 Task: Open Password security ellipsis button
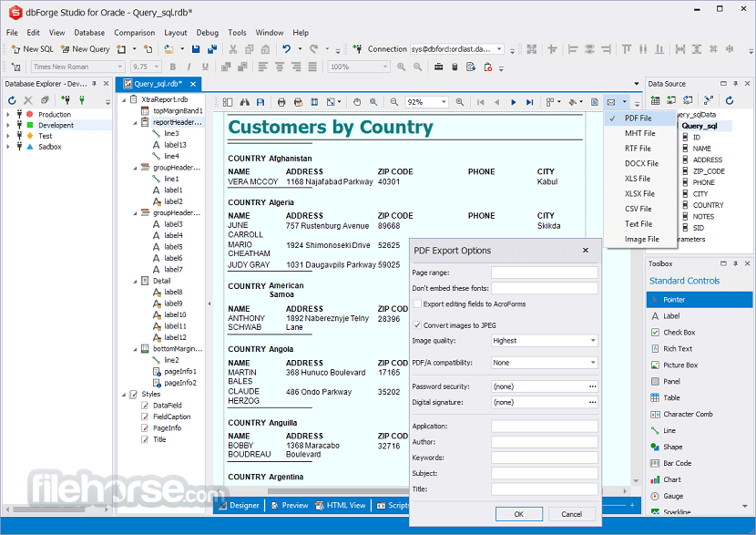[593, 386]
